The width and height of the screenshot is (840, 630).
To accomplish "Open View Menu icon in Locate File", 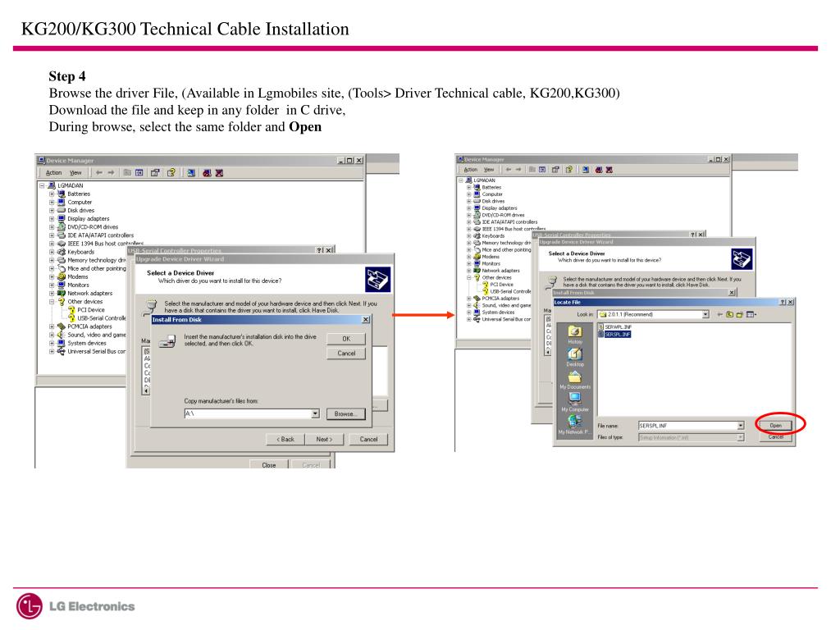I will (751, 314).
